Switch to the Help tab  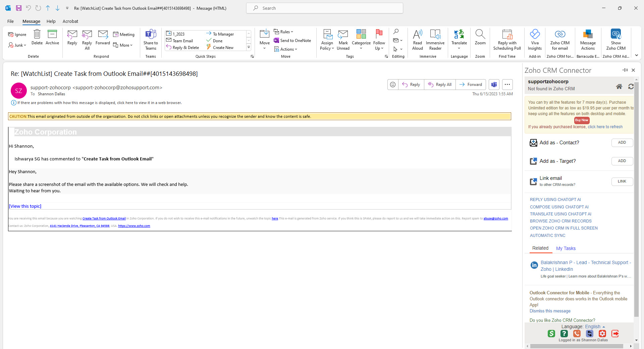[x=51, y=21]
